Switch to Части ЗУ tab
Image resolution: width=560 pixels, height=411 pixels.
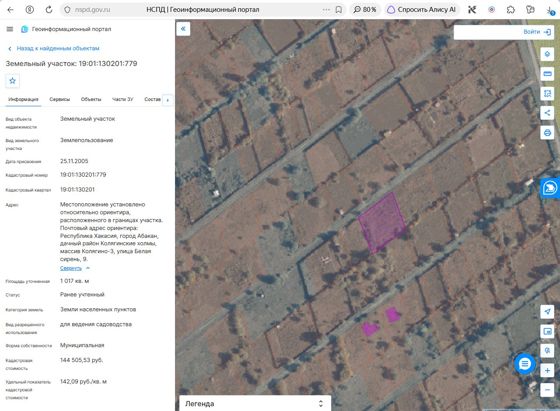[x=122, y=99]
